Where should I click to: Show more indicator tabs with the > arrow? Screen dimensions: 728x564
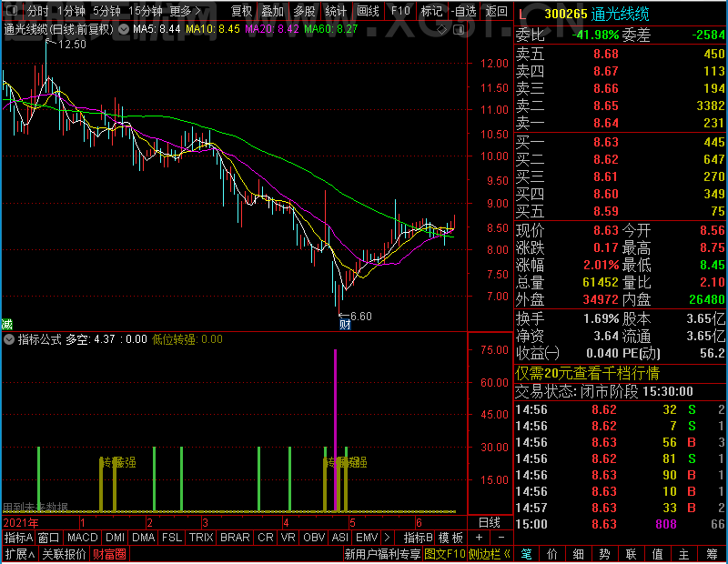click(388, 538)
